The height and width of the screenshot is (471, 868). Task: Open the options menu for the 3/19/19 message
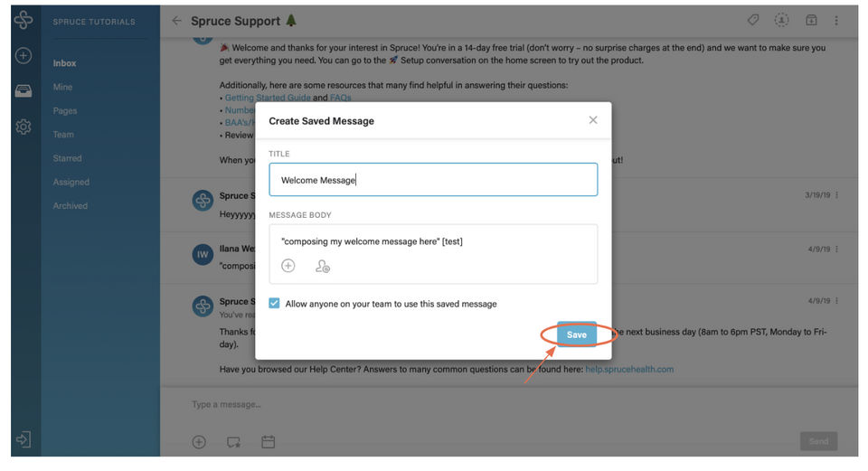pyautogui.click(x=837, y=195)
